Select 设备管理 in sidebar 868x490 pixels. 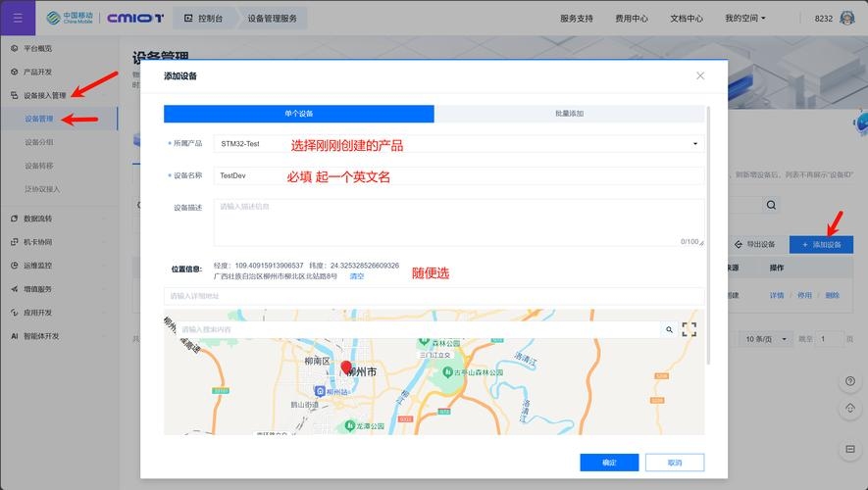pos(39,119)
